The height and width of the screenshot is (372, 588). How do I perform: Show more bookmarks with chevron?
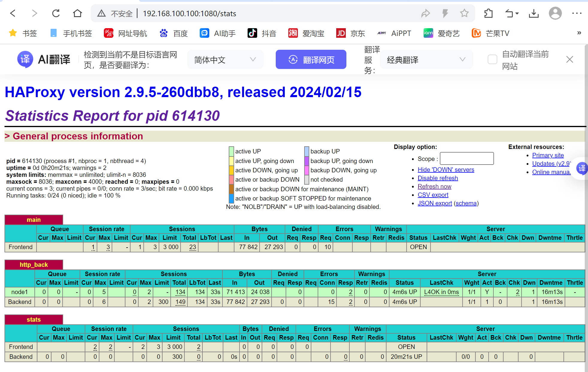(579, 33)
